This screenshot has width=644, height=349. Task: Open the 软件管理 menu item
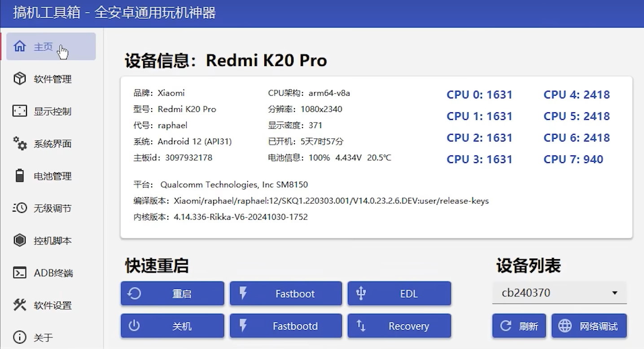pos(53,79)
